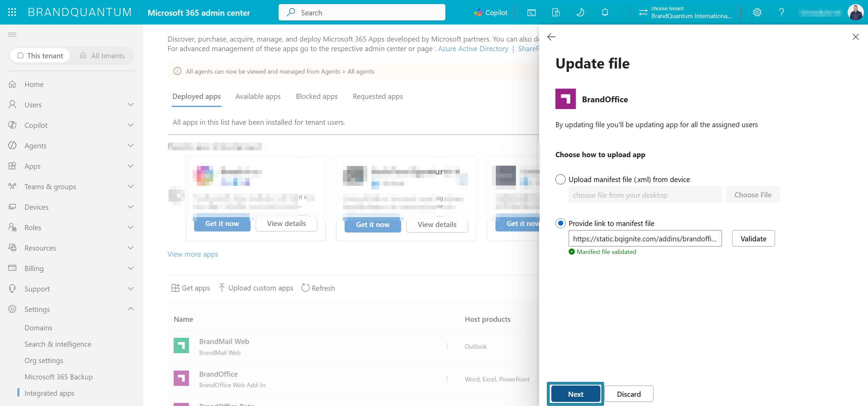This screenshot has width=868, height=406.
Task: Close the Update file panel
Action: pos(855,37)
